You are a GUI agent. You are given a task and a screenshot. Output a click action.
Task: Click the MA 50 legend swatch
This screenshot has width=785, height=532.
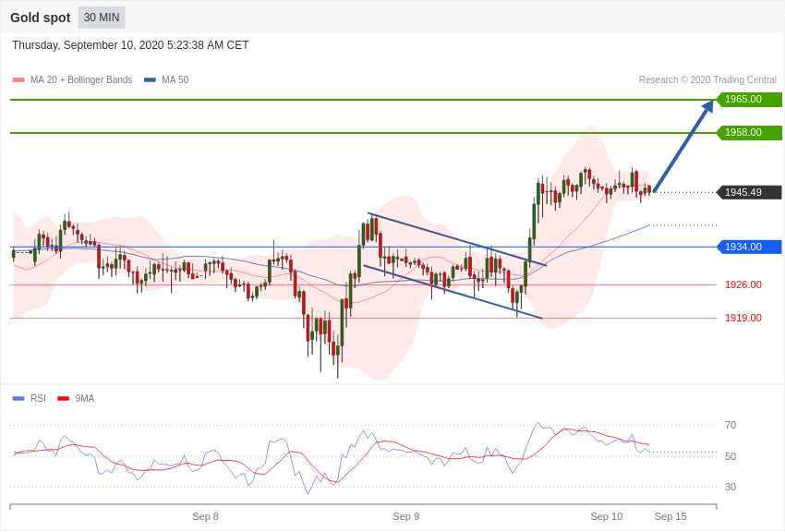[150, 79]
